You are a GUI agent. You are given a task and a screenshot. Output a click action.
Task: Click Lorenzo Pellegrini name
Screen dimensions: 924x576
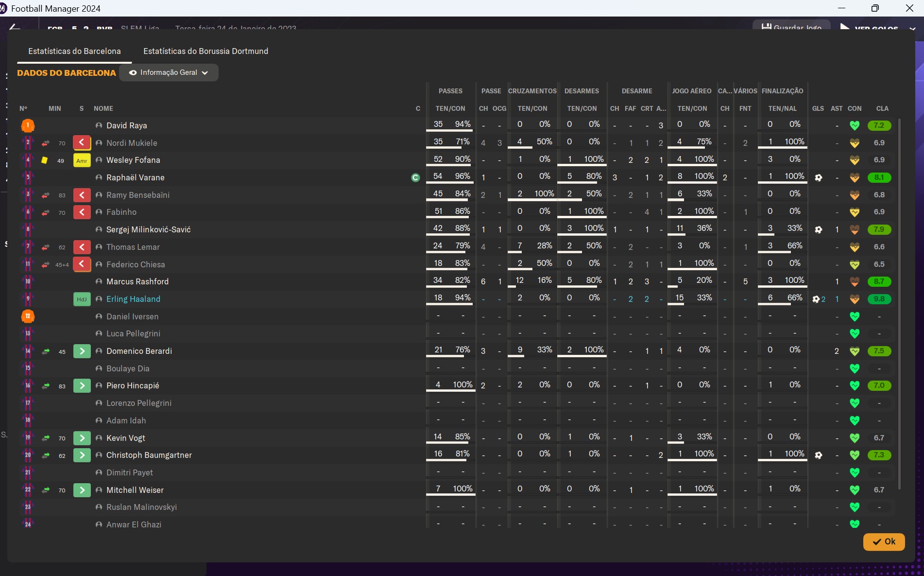[139, 403]
